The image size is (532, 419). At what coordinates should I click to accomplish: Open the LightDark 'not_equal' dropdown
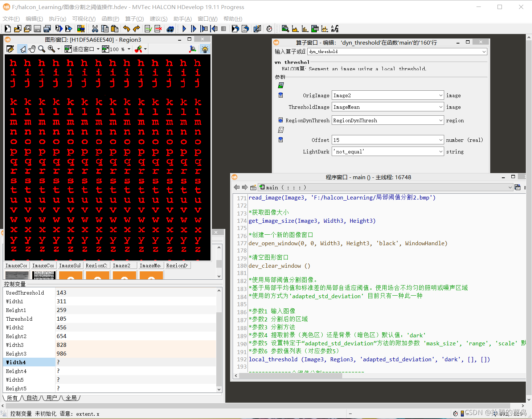[441, 152]
